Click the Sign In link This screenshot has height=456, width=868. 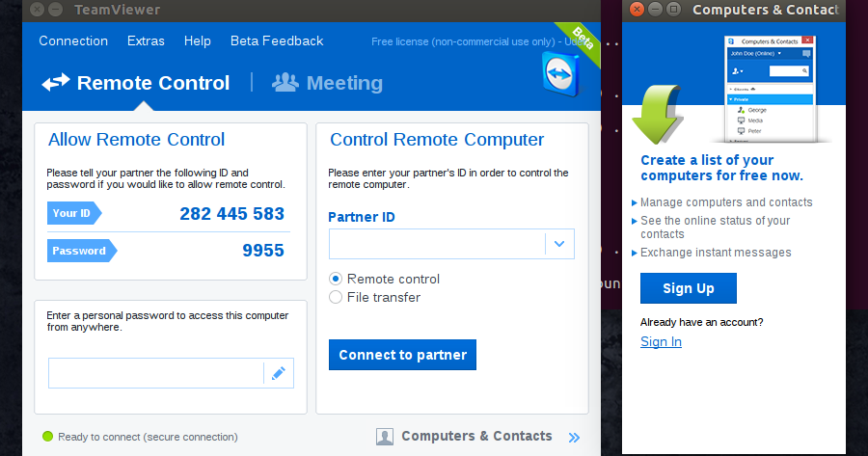click(661, 342)
